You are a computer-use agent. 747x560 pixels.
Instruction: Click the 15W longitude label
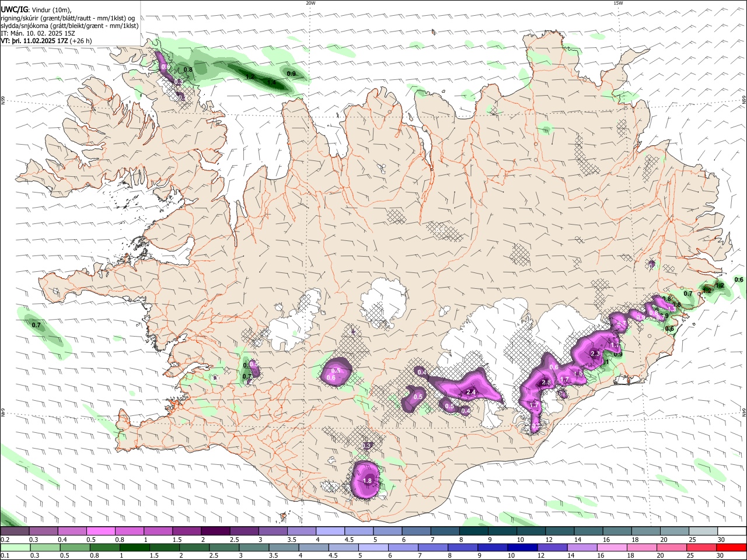tap(618, 3)
